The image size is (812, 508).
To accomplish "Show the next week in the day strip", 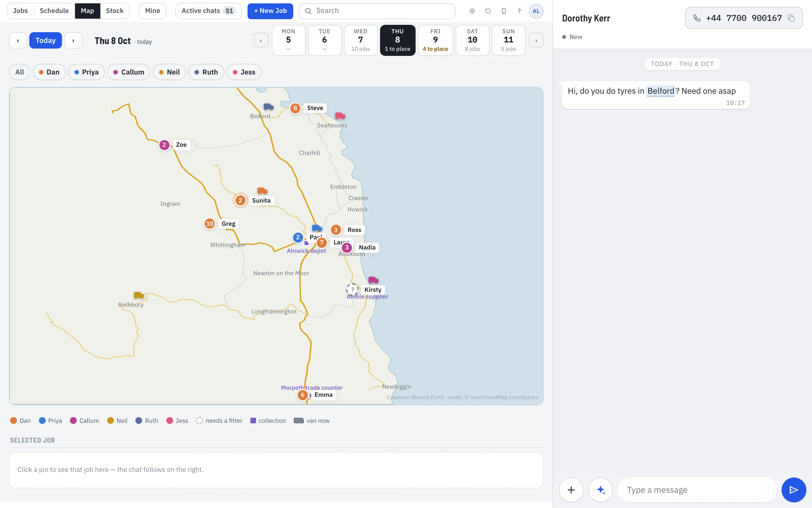I will [x=536, y=40].
